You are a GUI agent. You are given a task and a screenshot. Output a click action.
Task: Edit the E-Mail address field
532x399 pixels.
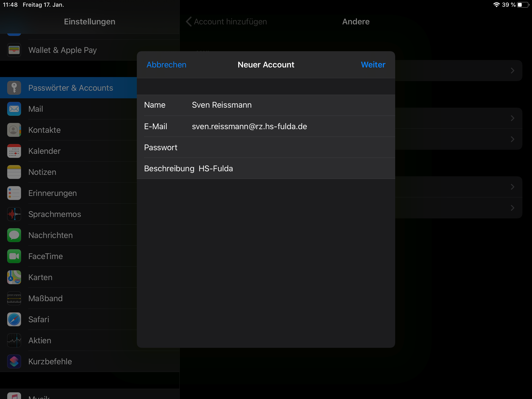pos(249,126)
